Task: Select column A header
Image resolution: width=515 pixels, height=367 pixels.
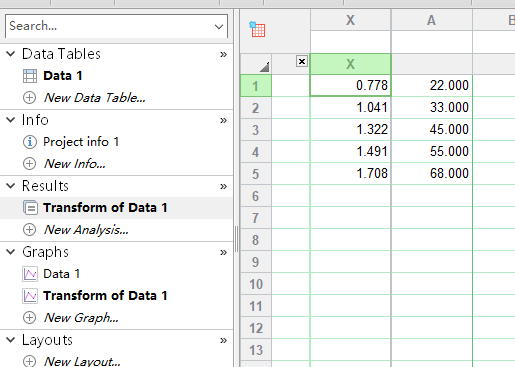Action: click(432, 20)
